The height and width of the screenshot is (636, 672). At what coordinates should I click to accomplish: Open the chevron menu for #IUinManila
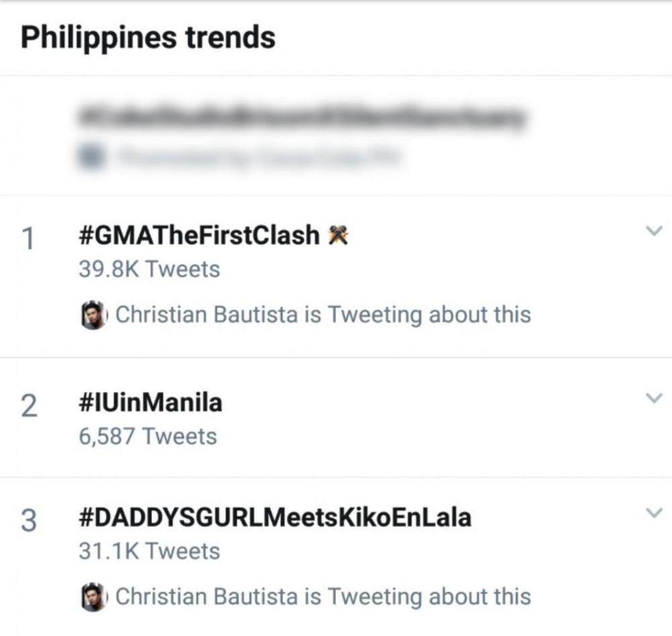tap(653, 399)
